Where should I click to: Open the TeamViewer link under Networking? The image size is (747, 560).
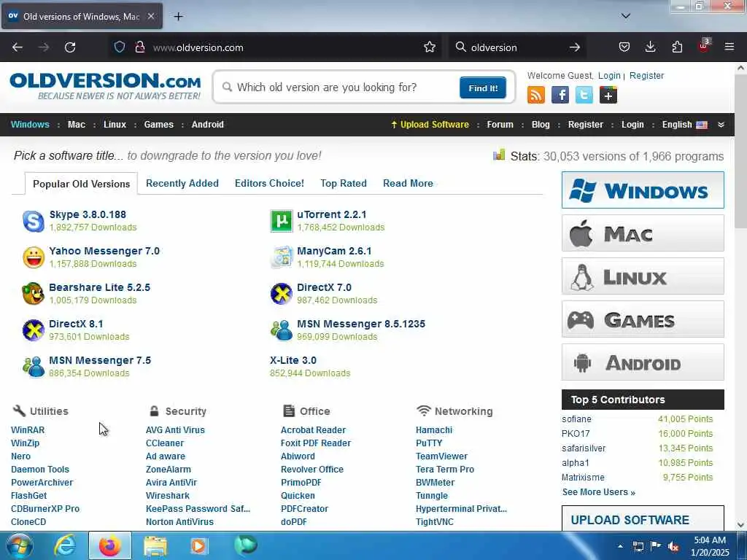coord(441,456)
